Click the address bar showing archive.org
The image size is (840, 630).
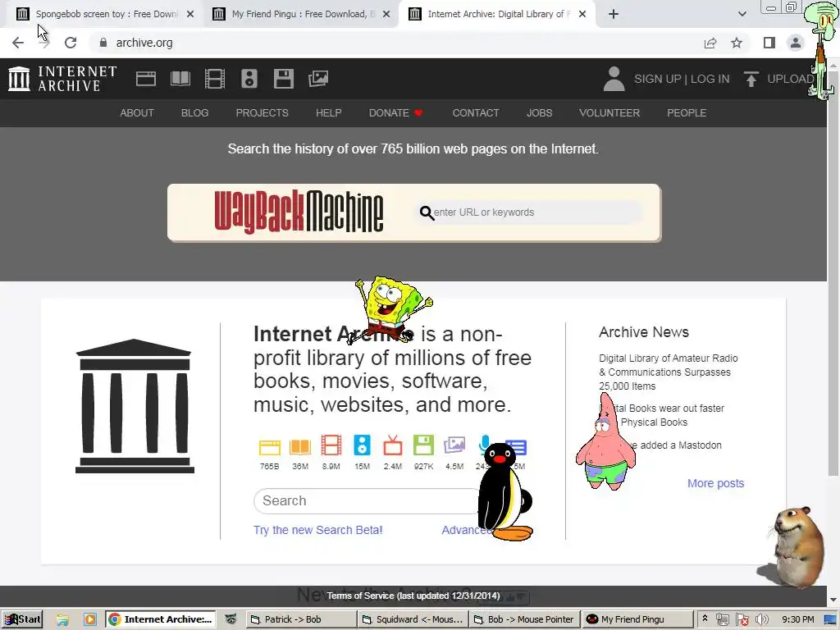(396, 43)
